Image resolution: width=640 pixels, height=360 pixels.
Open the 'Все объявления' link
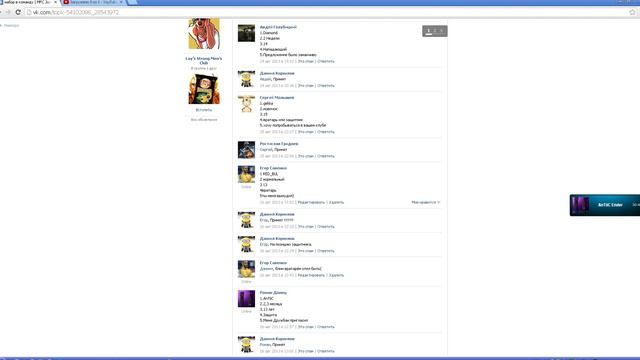click(204, 120)
